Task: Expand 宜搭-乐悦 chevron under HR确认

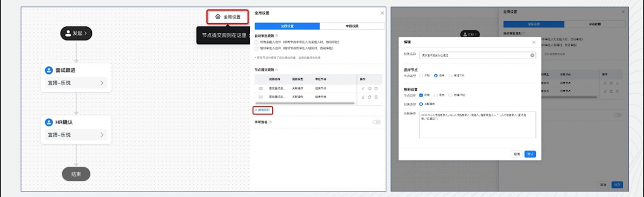Action: click(102, 135)
